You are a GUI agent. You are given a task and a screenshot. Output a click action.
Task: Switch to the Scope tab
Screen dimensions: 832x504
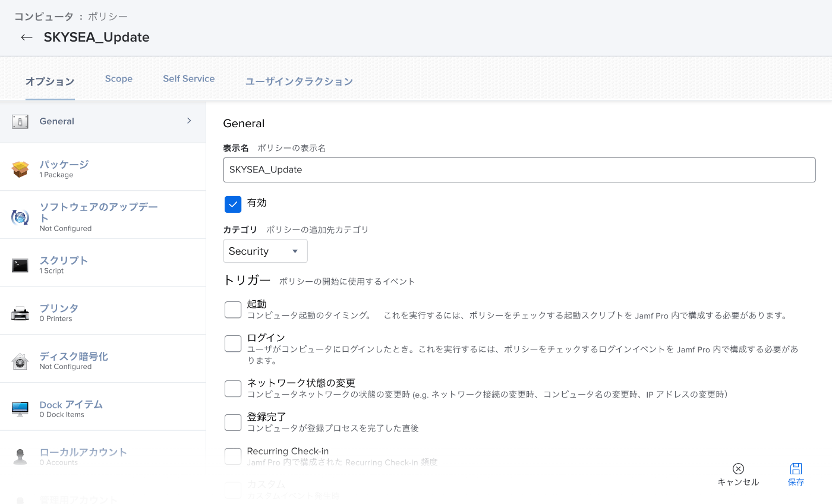point(119,78)
